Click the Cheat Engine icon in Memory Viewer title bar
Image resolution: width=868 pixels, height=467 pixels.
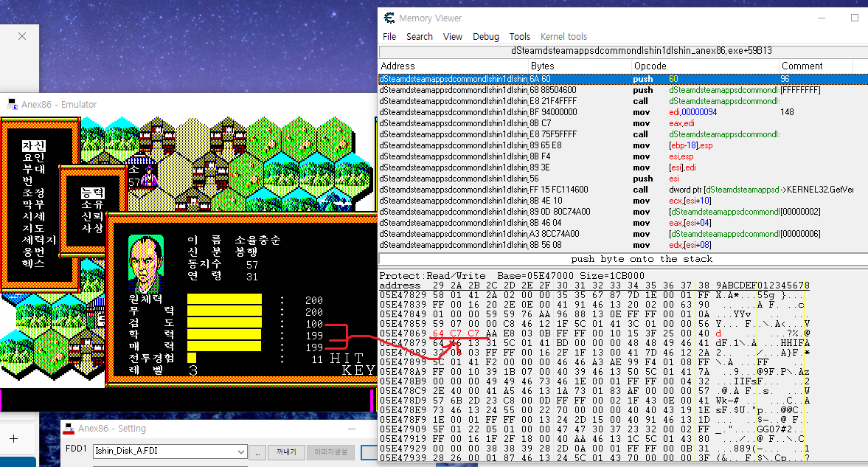(389, 18)
